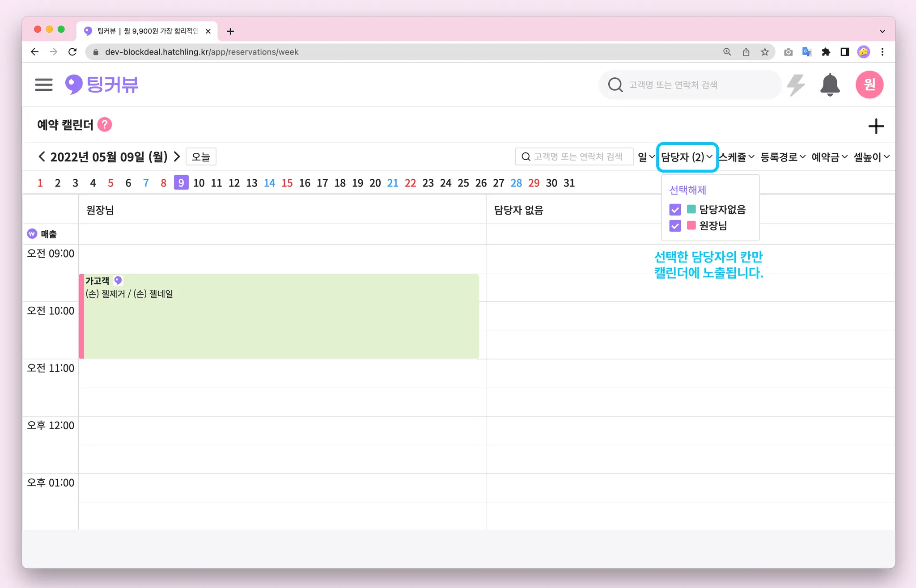Screen dimensions: 916x588
Task: Open the 등록경로 dropdown
Action: pyautogui.click(x=783, y=157)
